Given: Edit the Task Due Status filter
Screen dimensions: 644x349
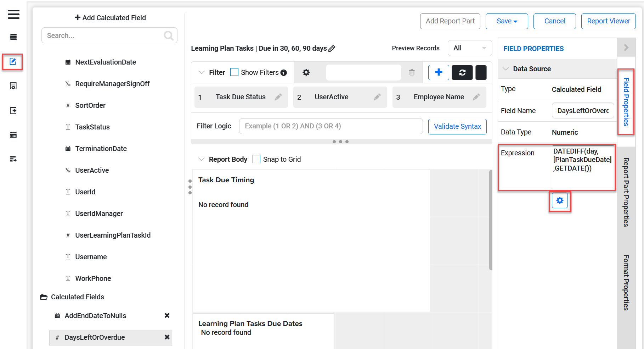Looking at the screenshot, I should click(278, 97).
